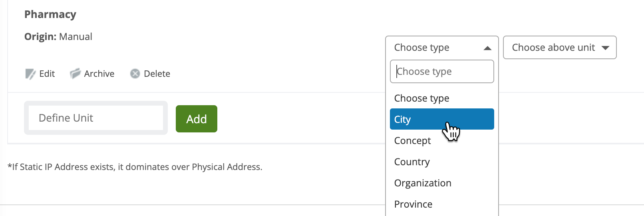Choose Concept in the type list
This screenshot has height=216, width=644.
point(413,141)
